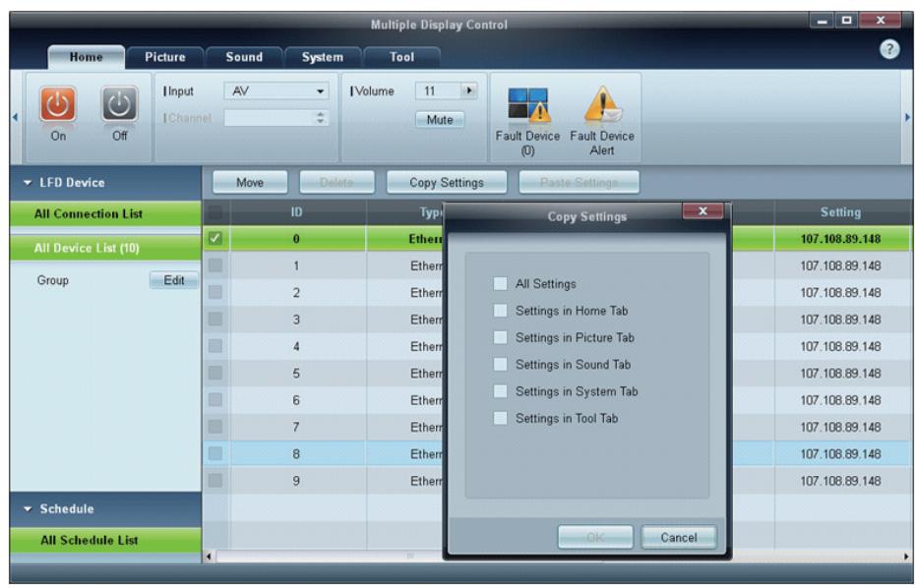
Task: Enable Settings in Home Tab
Action: [500, 311]
